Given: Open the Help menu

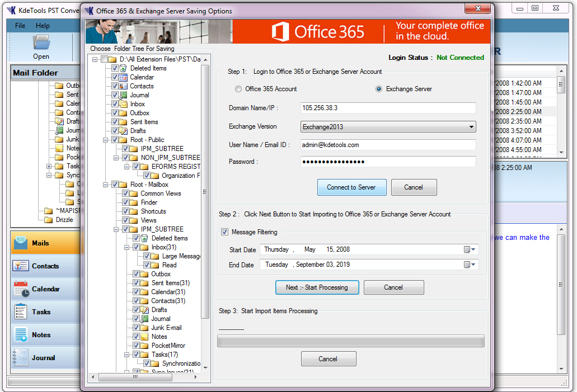Looking at the screenshot, I should coord(44,25).
